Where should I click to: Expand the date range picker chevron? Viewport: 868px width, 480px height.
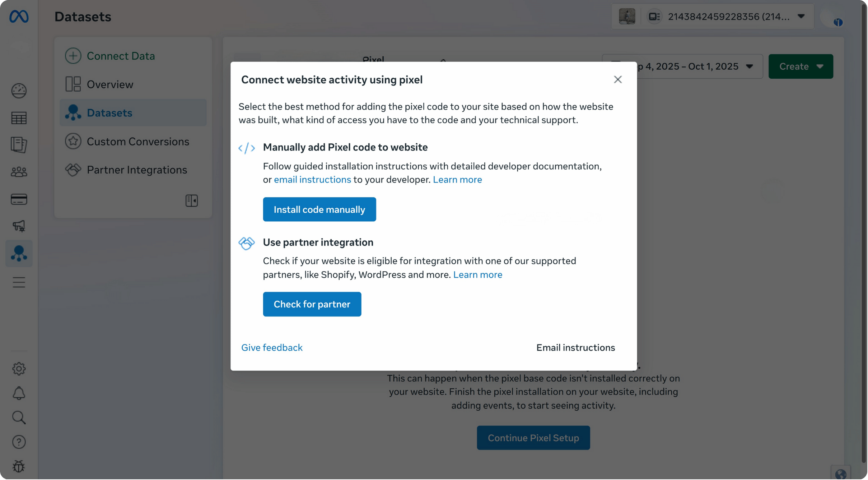tap(750, 66)
